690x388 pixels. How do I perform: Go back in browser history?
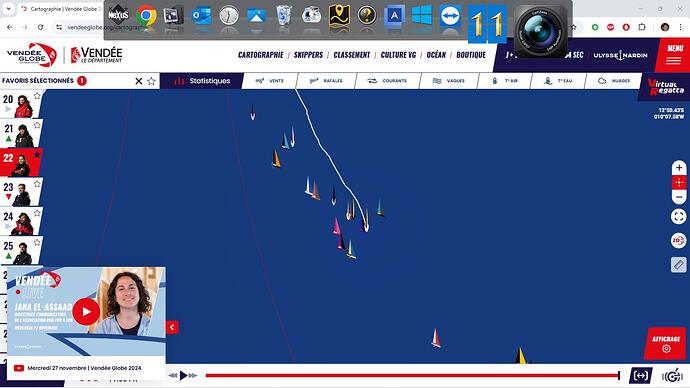coord(10,27)
